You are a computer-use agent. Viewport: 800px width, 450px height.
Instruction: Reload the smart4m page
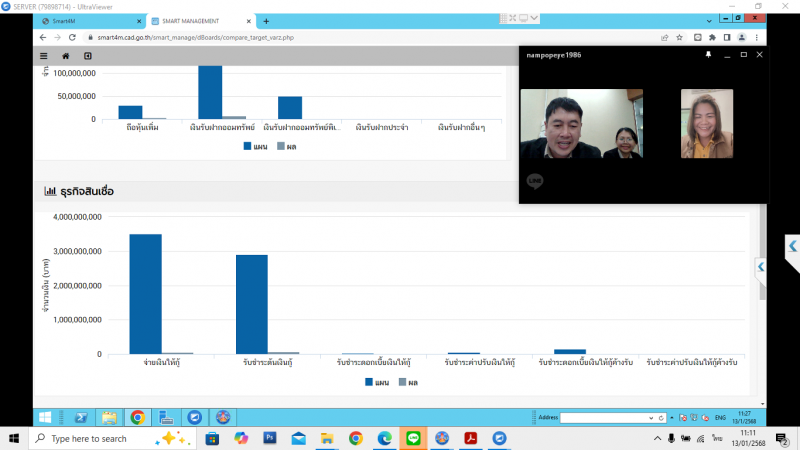[72, 37]
